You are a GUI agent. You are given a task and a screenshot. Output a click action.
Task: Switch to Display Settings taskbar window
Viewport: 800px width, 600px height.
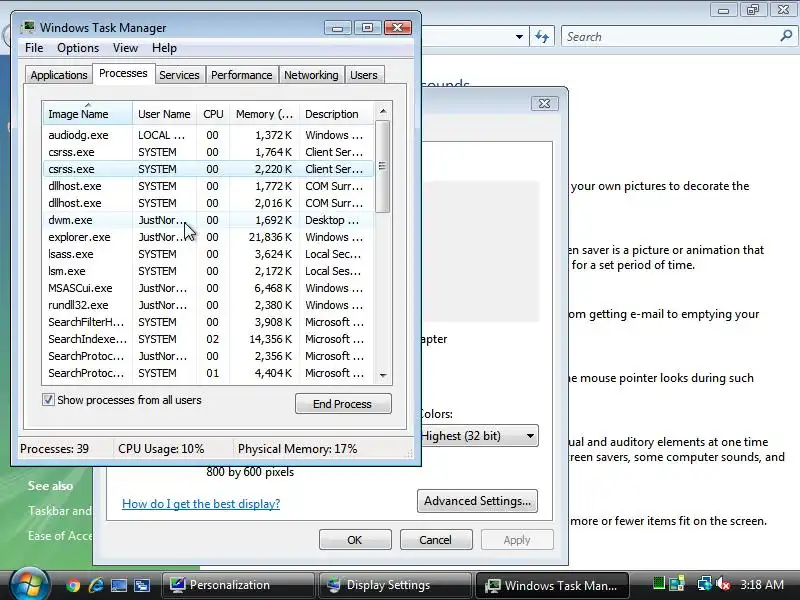395,585
